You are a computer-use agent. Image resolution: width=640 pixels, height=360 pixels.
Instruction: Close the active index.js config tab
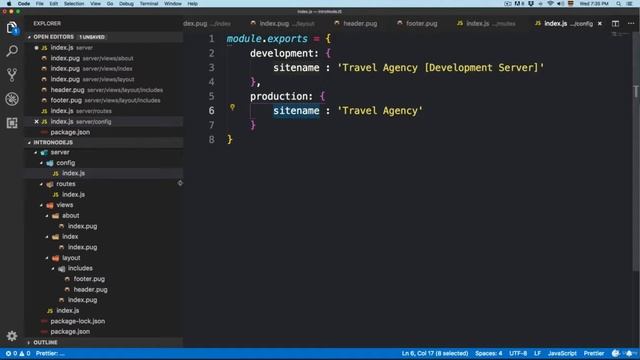(x=600, y=24)
